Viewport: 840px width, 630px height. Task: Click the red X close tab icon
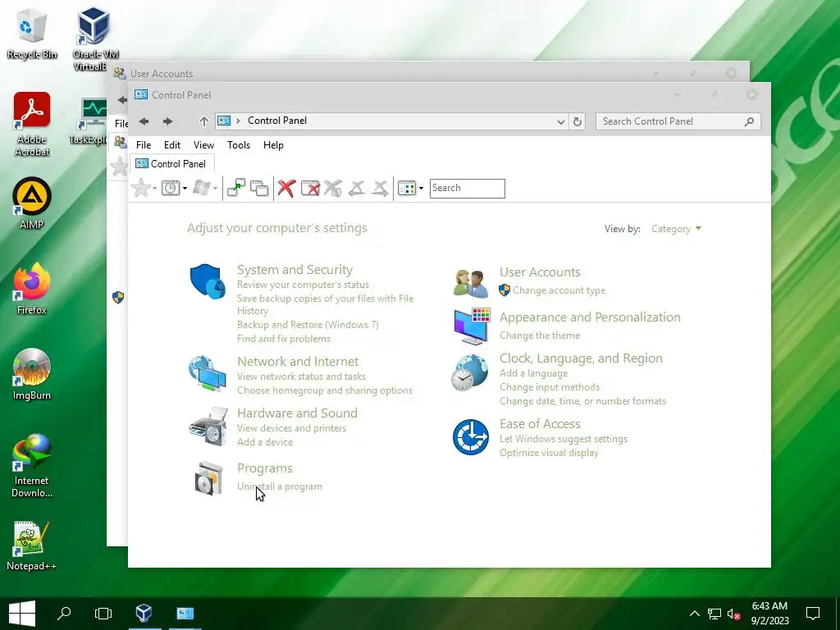click(286, 188)
